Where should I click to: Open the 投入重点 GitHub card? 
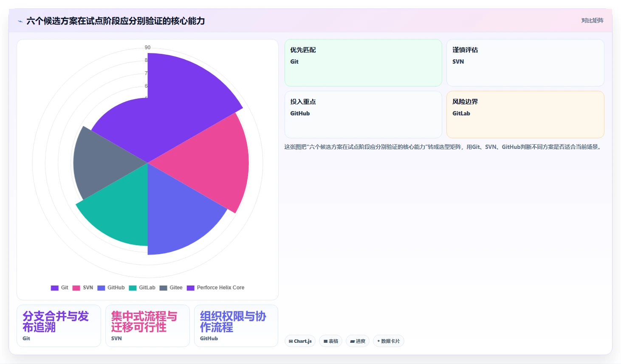(x=363, y=115)
